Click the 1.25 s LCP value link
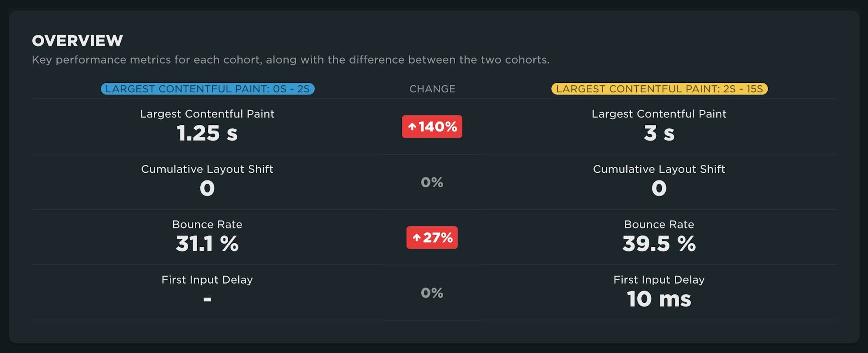This screenshot has width=868, height=353. tap(207, 133)
